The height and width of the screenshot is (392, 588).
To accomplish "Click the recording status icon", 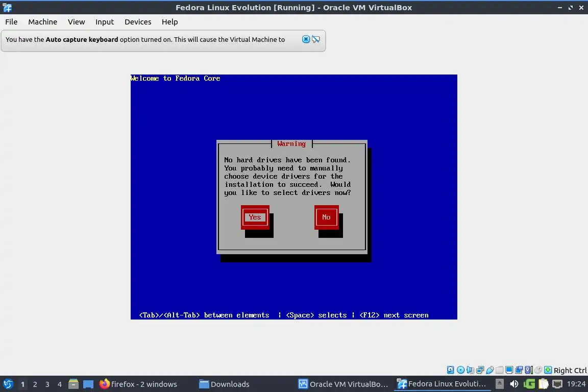I will [x=519, y=370].
